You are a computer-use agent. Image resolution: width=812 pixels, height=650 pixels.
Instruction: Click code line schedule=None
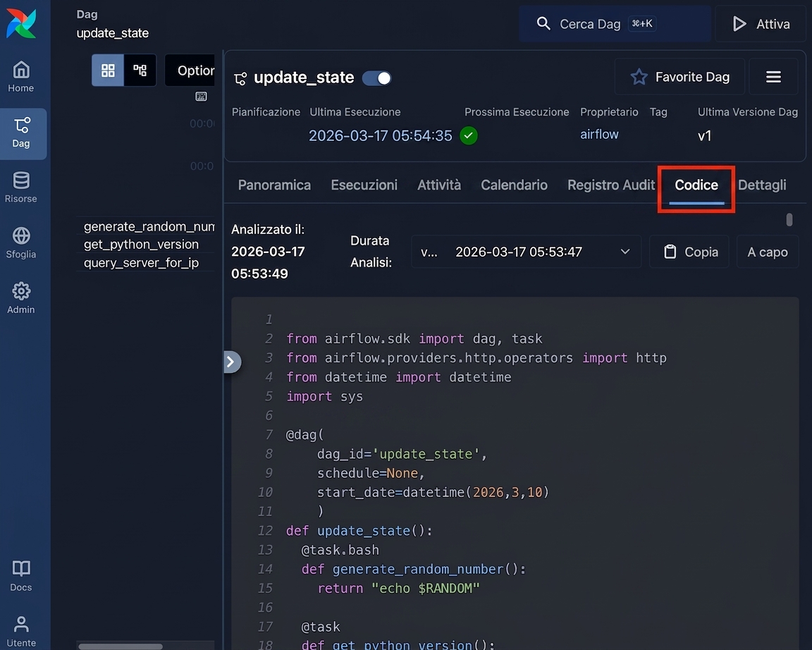coord(371,473)
